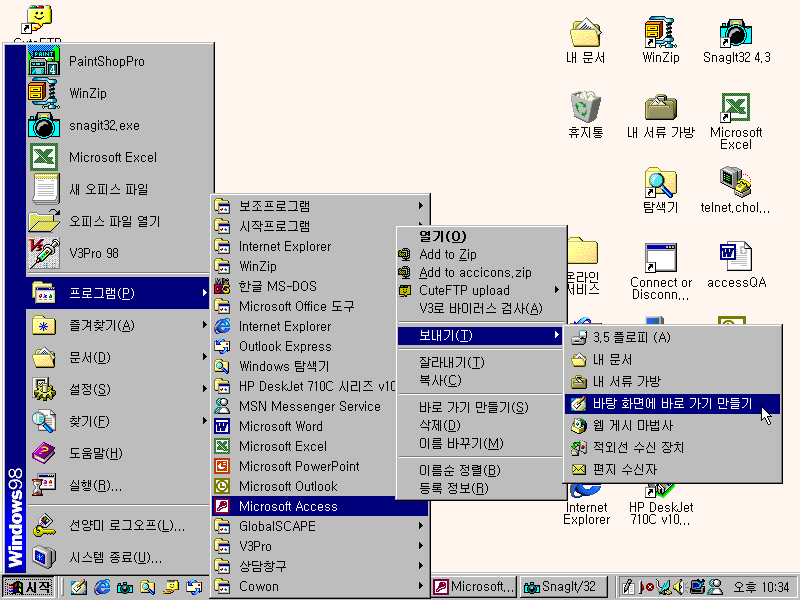Click the pen-and-notepad icon in system tray

[628, 587]
